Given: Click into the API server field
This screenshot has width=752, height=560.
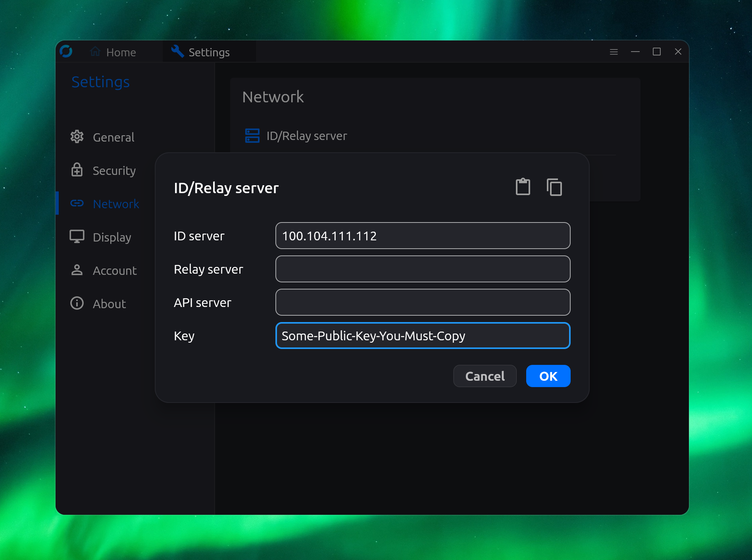Looking at the screenshot, I should click(423, 302).
